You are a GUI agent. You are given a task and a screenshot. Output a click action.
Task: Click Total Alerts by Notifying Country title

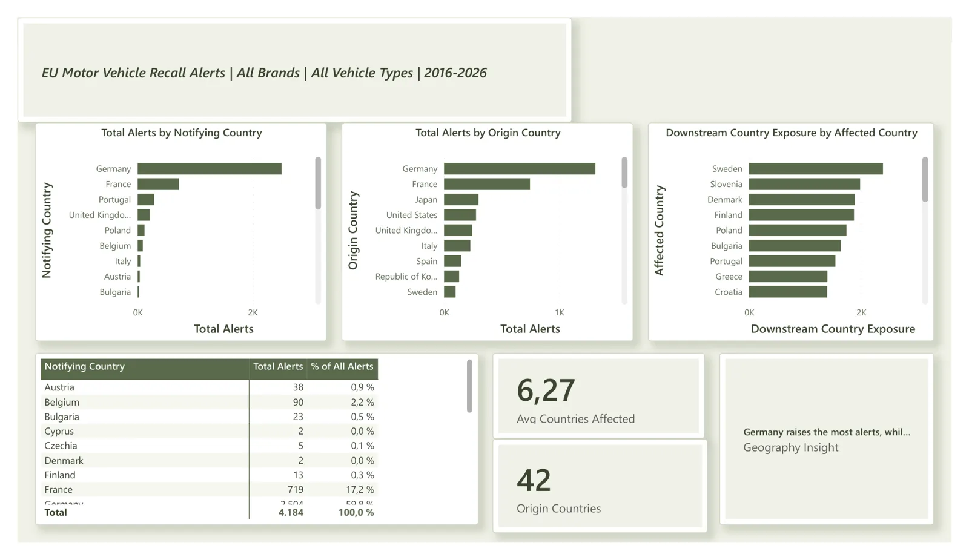182,133
